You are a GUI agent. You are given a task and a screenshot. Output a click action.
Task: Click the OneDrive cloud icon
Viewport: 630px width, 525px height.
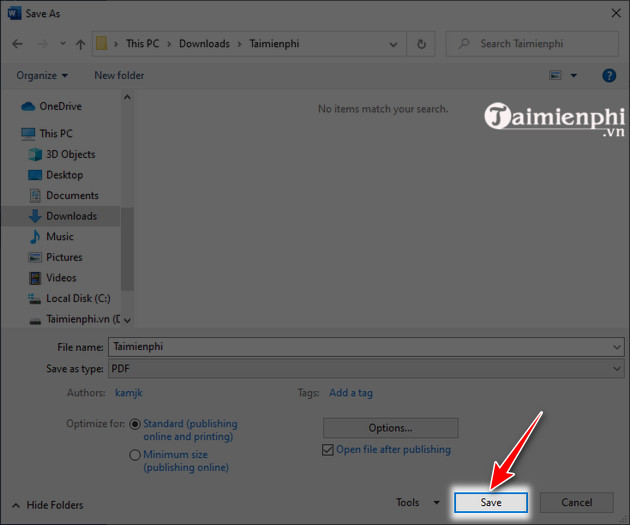pos(28,106)
